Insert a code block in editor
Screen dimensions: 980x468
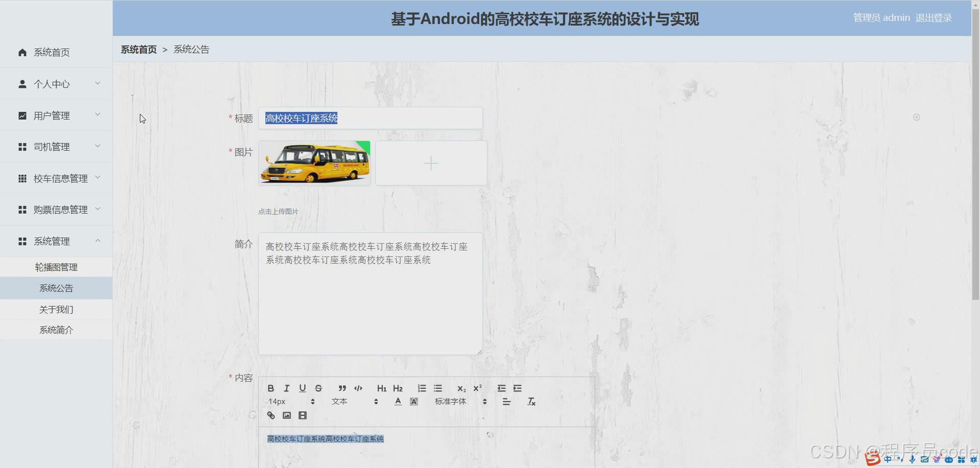(x=358, y=388)
